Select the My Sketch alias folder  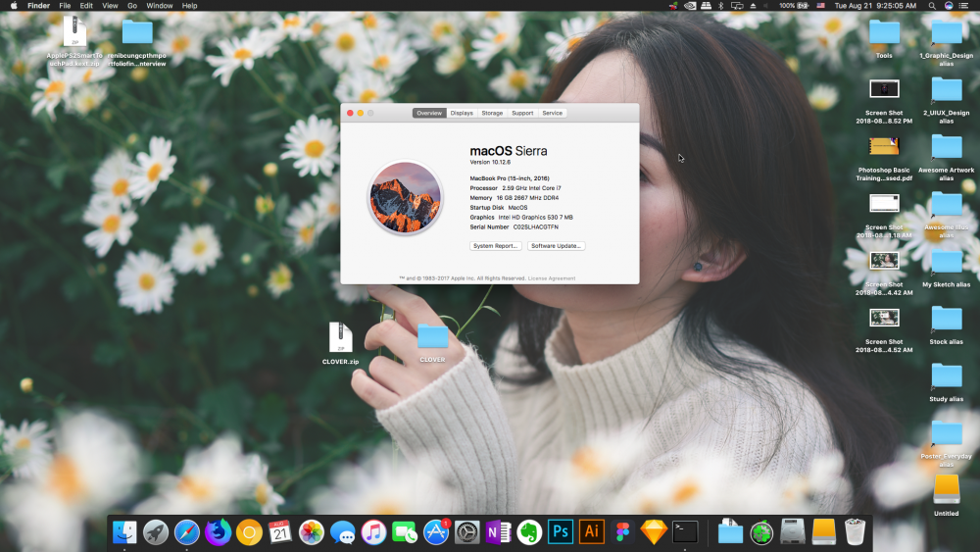(947, 269)
